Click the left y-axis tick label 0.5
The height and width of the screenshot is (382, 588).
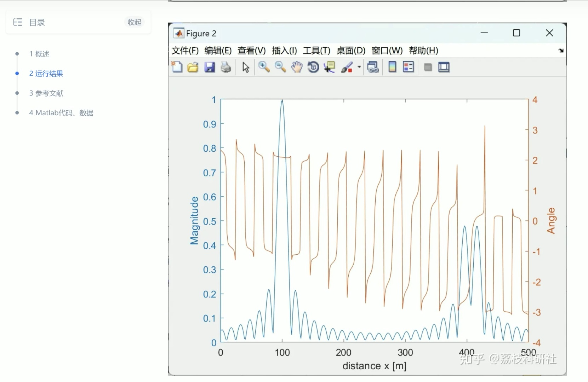210,221
